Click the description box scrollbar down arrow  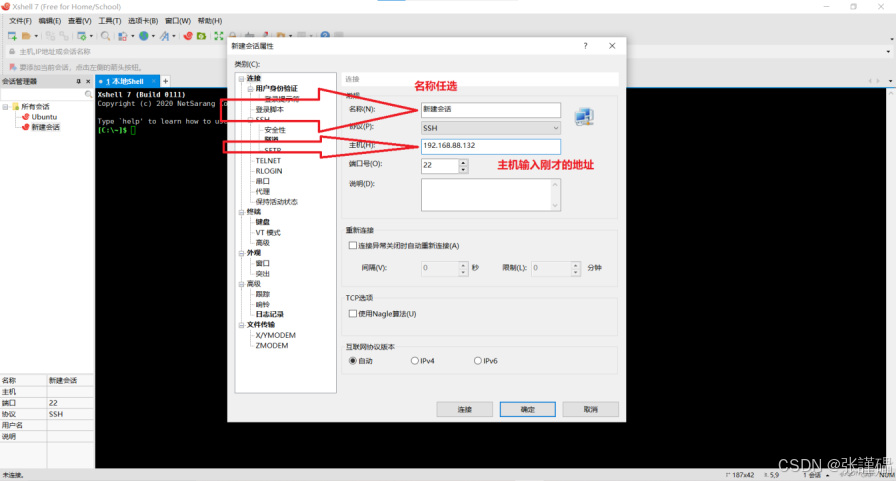[555, 206]
